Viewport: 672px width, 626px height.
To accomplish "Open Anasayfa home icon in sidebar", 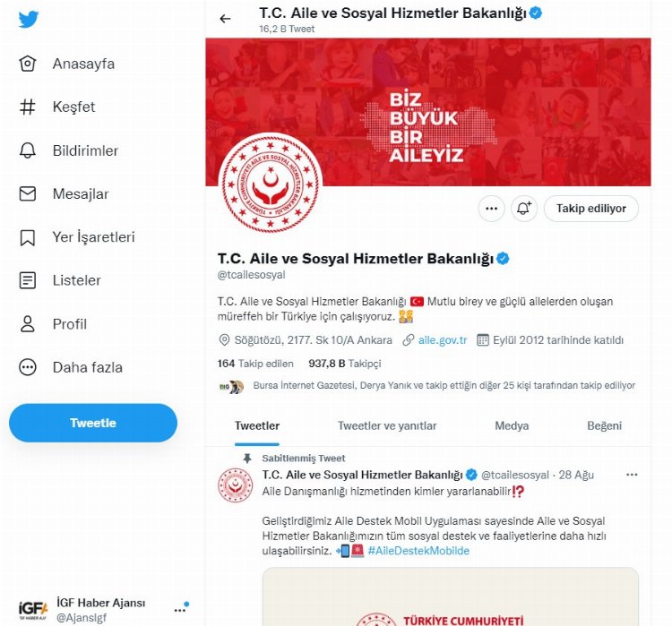I will coord(29,64).
